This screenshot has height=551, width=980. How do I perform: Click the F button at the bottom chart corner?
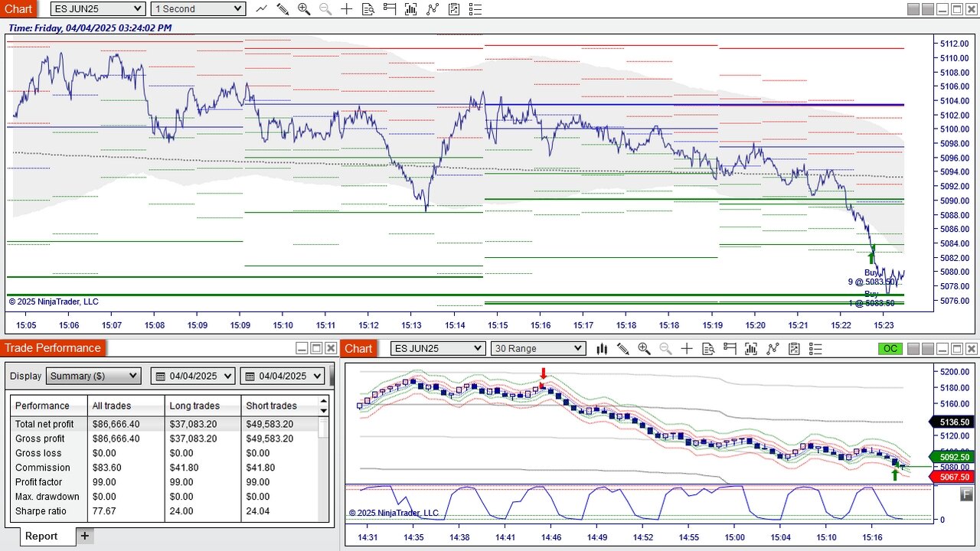967,495
